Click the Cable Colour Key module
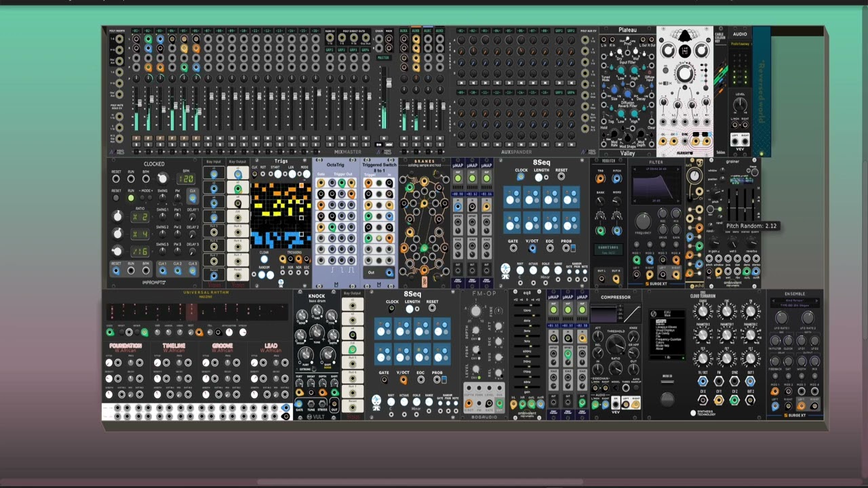868x488 pixels. pyautogui.click(x=720, y=91)
